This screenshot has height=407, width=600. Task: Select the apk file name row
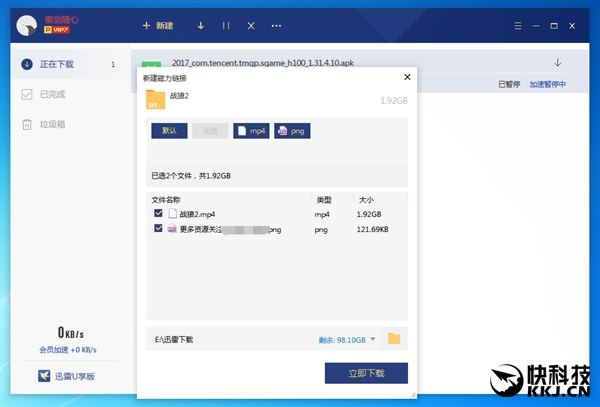point(262,63)
